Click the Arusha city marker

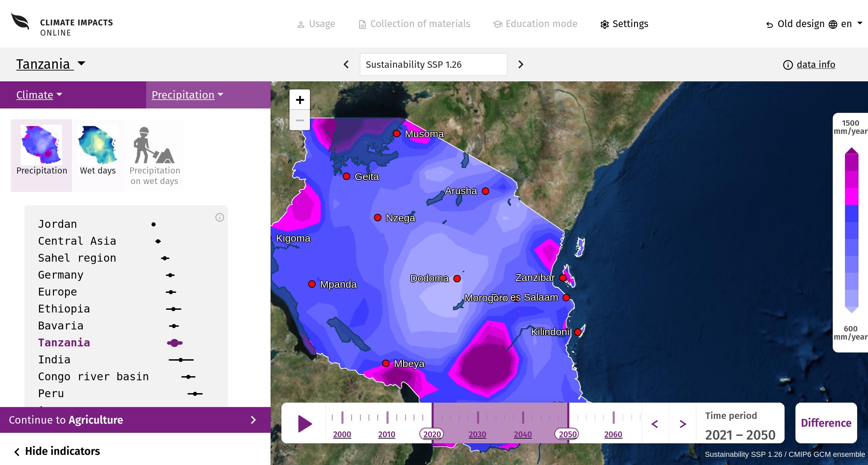click(486, 191)
